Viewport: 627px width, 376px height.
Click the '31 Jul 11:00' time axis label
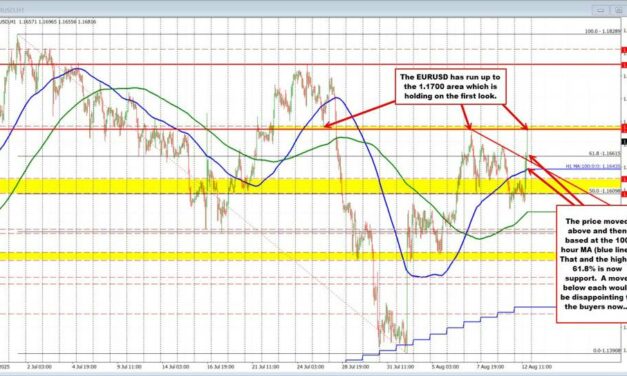click(x=400, y=366)
